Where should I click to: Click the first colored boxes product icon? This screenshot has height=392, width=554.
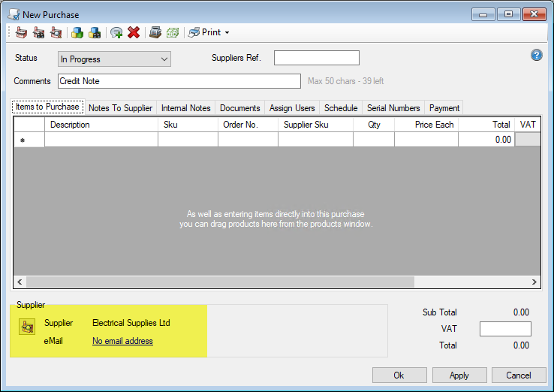[x=77, y=32]
